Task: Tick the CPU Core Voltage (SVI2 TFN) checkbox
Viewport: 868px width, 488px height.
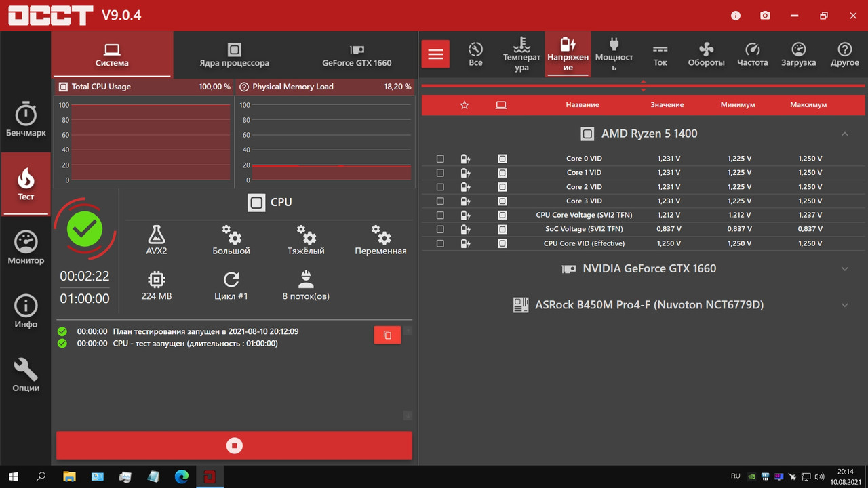Action: click(x=440, y=215)
